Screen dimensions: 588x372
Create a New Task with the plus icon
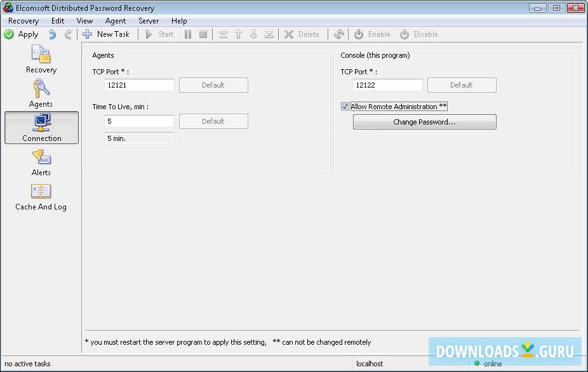click(88, 34)
